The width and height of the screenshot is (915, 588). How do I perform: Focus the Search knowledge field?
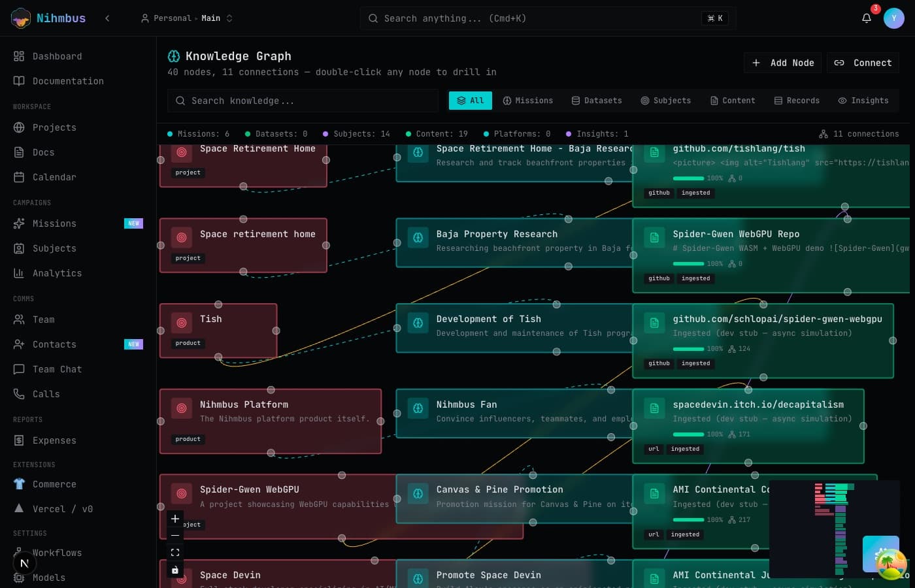coord(303,101)
